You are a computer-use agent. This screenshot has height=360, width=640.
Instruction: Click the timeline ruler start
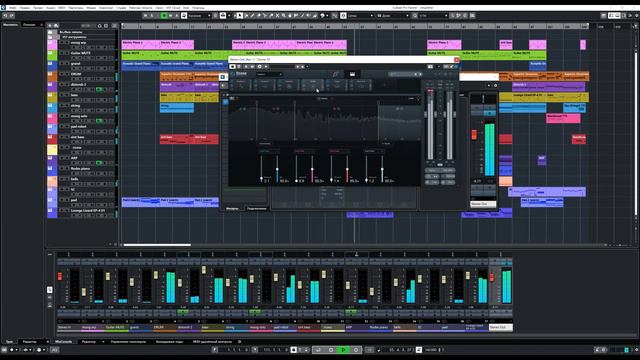click(124, 26)
